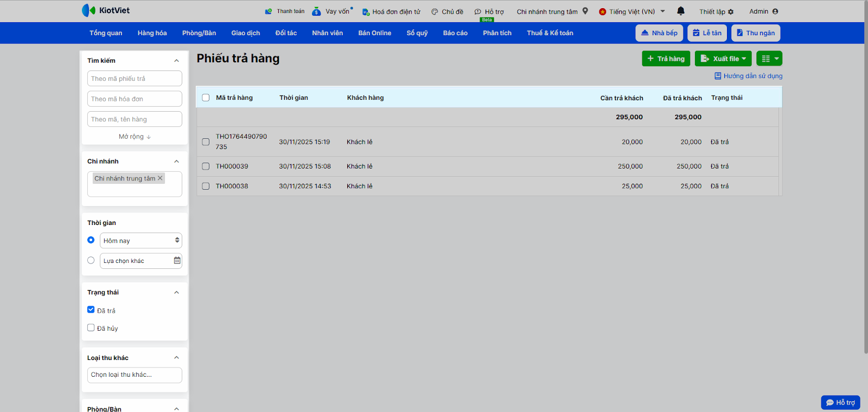Open return slip TH000039
This screenshot has height=412, width=868.
click(x=232, y=166)
